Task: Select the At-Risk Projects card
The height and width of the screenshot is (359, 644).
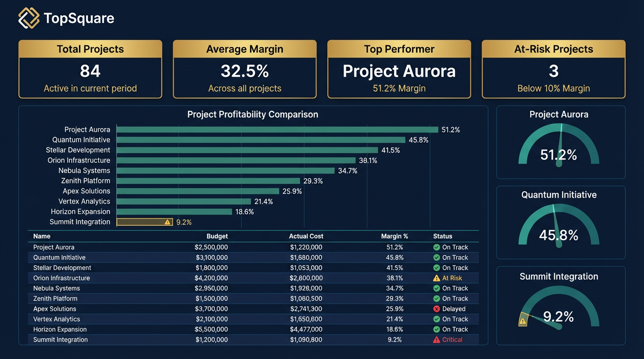Action: 553,69
